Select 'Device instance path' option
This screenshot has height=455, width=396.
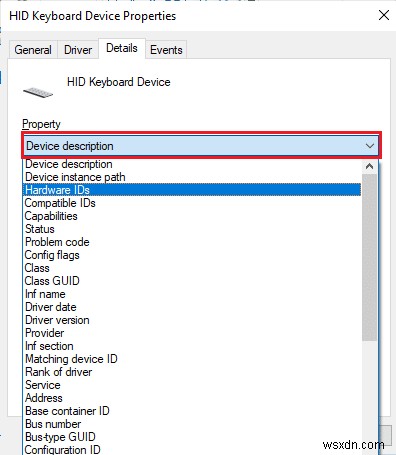tap(192, 177)
